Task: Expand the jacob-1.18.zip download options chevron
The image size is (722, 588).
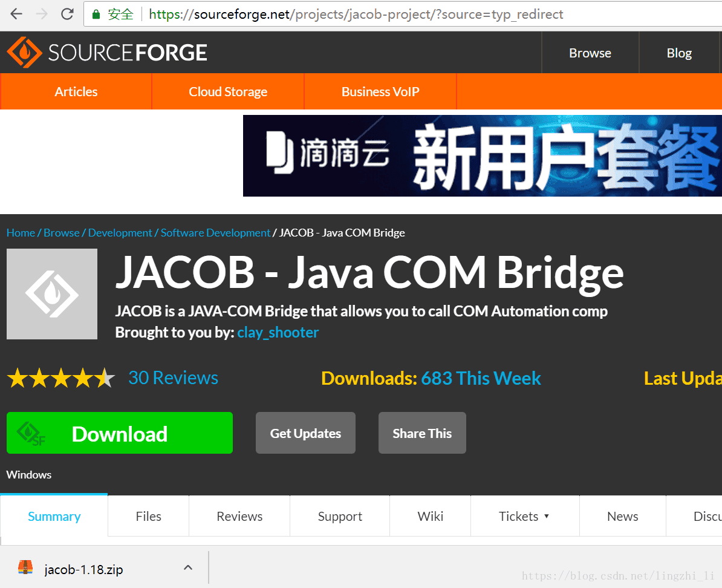Action: click(x=188, y=567)
